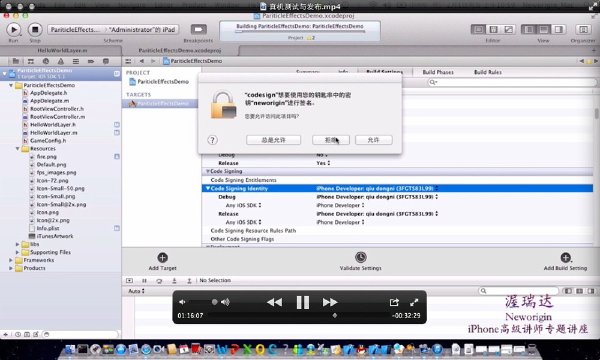This screenshot has height=360, width=600.
Task: Click the Run button in Xcode toolbar
Action: coord(13,29)
